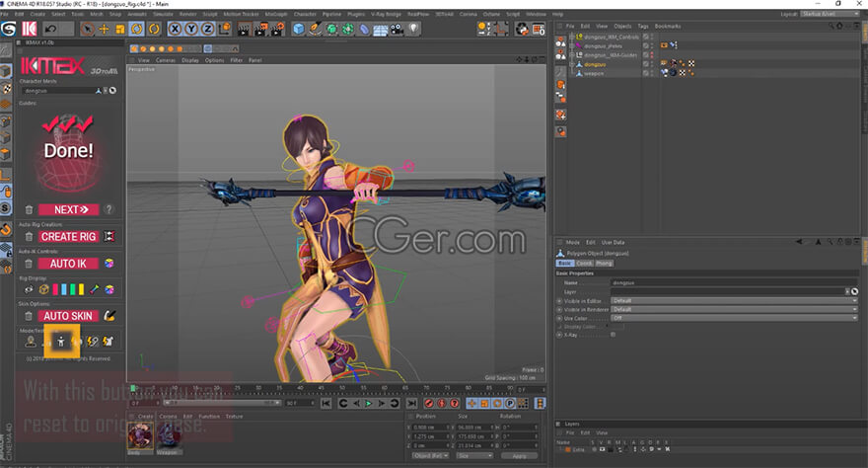Viewport: 868px width, 468px height.
Task: Delete the rig with trash icon beside CREATE RIG
Action: (29, 237)
